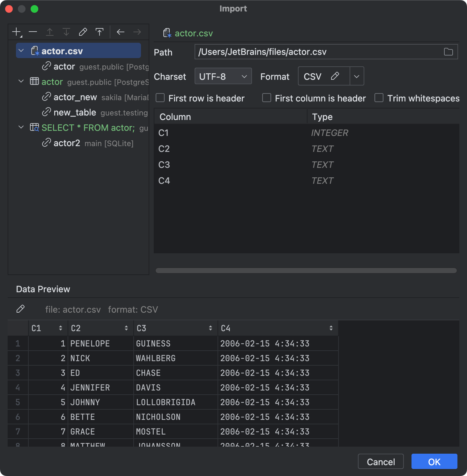
Task: Cancel the import dialog
Action: 381,461
